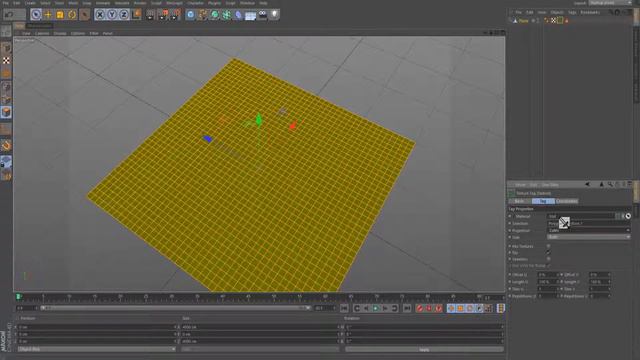Go to start of animation

pos(344,308)
